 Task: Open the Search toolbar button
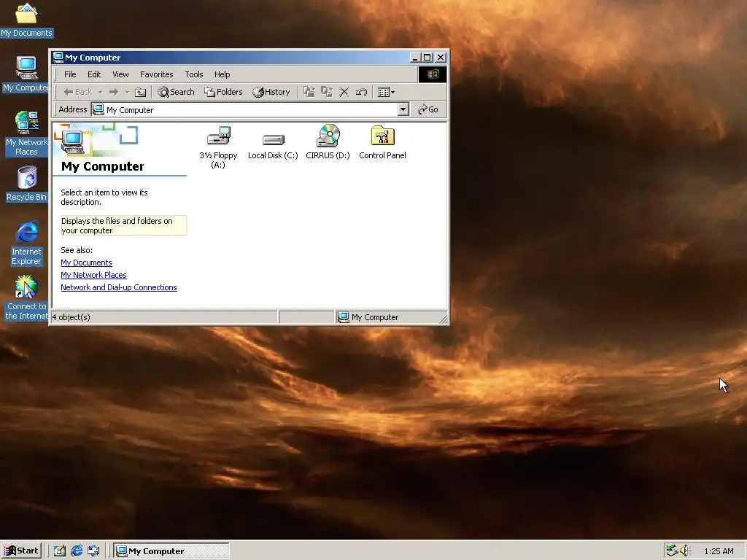click(x=177, y=92)
